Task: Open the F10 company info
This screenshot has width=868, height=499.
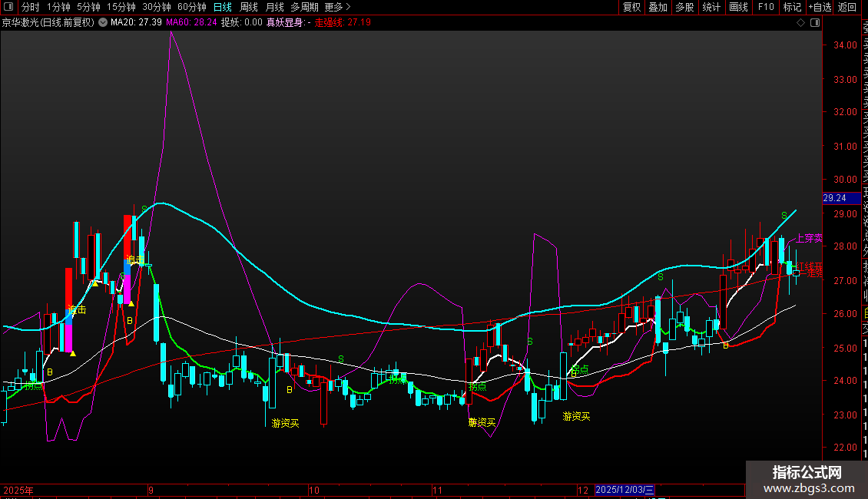Action: (766, 7)
